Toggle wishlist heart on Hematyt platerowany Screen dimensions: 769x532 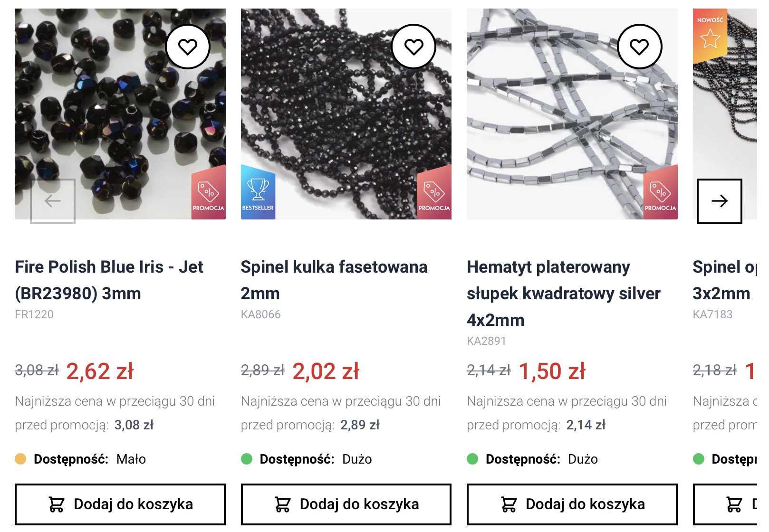639,47
